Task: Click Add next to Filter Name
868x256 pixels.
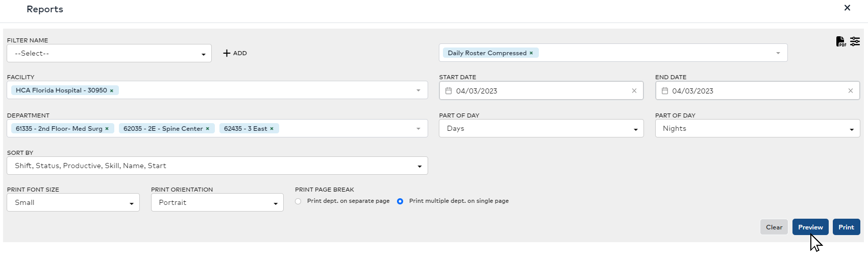Action: pyautogui.click(x=235, y=53)
